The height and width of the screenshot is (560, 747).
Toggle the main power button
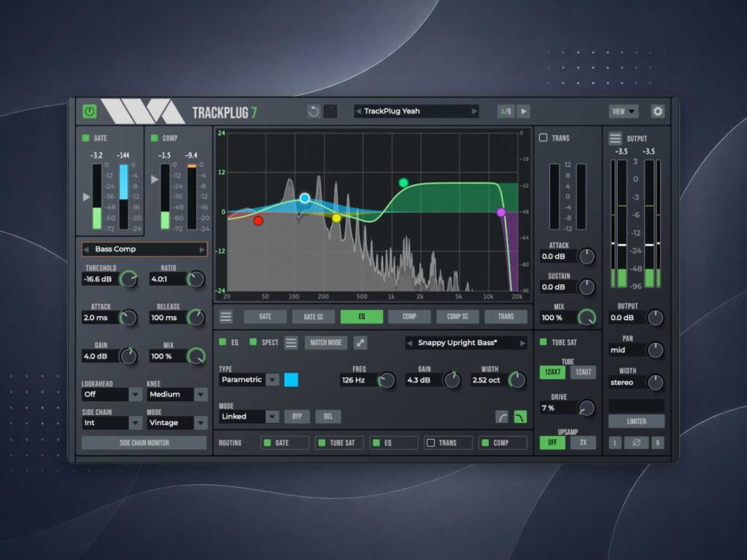90,112
